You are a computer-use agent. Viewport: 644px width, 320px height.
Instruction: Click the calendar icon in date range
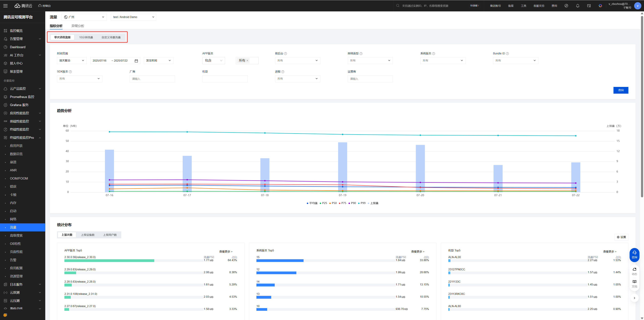click(x=136, y=61)
